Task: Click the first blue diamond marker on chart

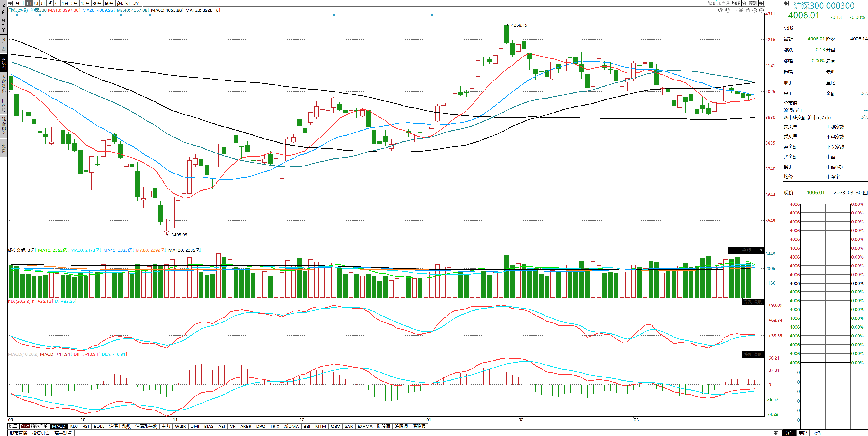Action: (17, 15)
